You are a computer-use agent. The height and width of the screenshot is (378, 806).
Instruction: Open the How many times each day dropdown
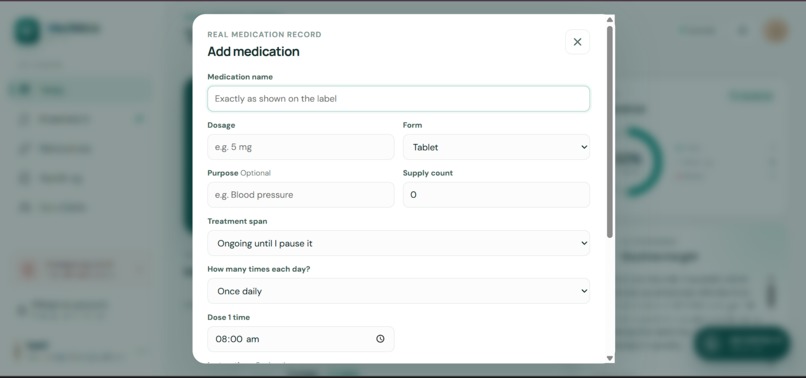(x=398, y=291)
